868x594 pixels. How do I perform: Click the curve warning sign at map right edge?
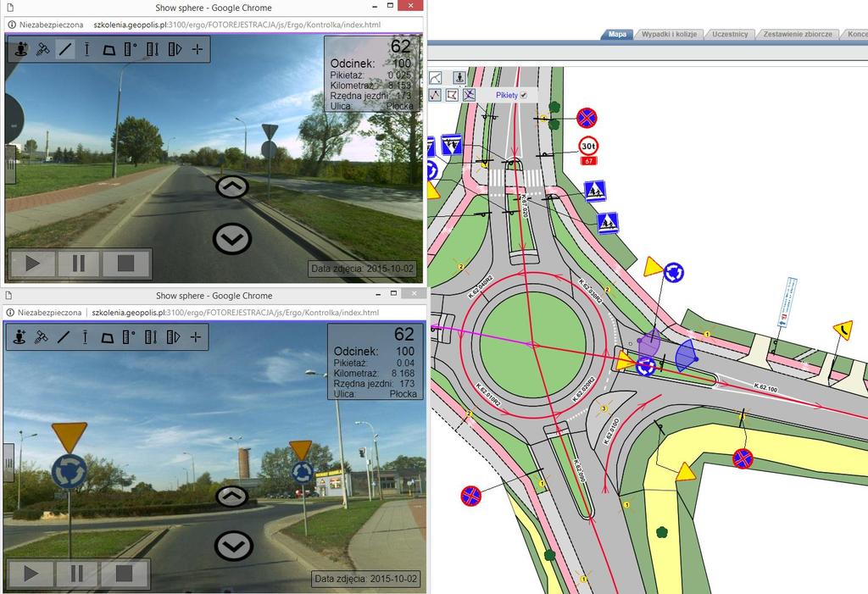[x=843, y=330]
